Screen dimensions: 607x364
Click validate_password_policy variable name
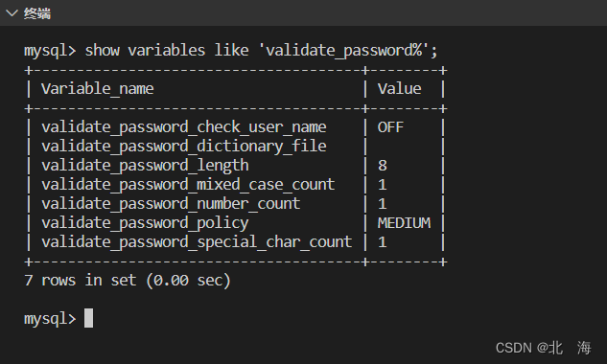click(x=145, y=223)
